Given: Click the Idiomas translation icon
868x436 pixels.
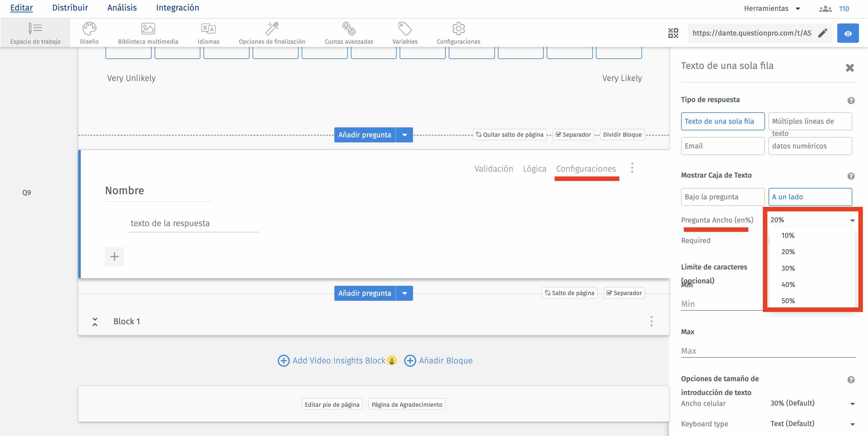Looking at the screenshot, I should (208, 29).
